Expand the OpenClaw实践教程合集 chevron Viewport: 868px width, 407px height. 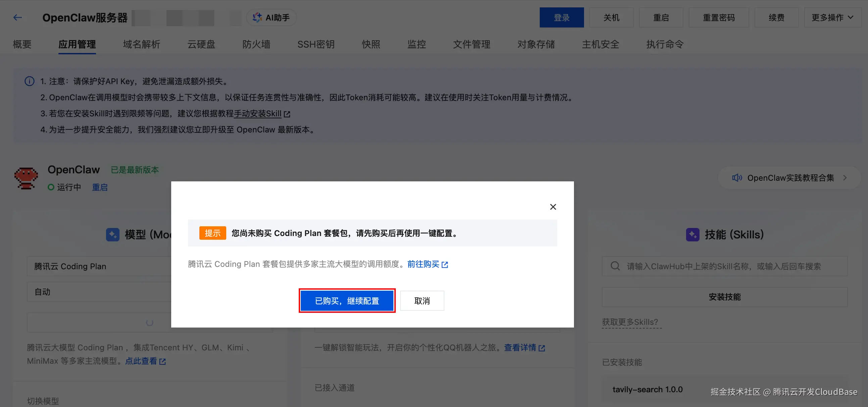[845, 178]
